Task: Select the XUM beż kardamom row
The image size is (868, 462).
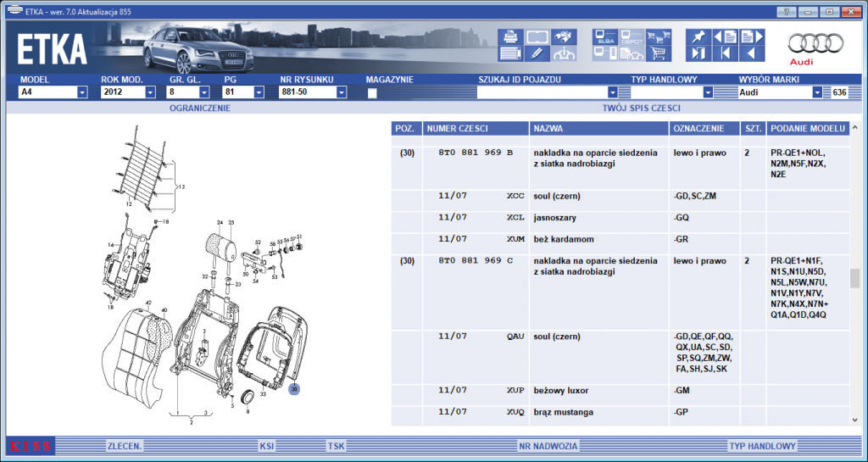Action: [x=620, y=244]
